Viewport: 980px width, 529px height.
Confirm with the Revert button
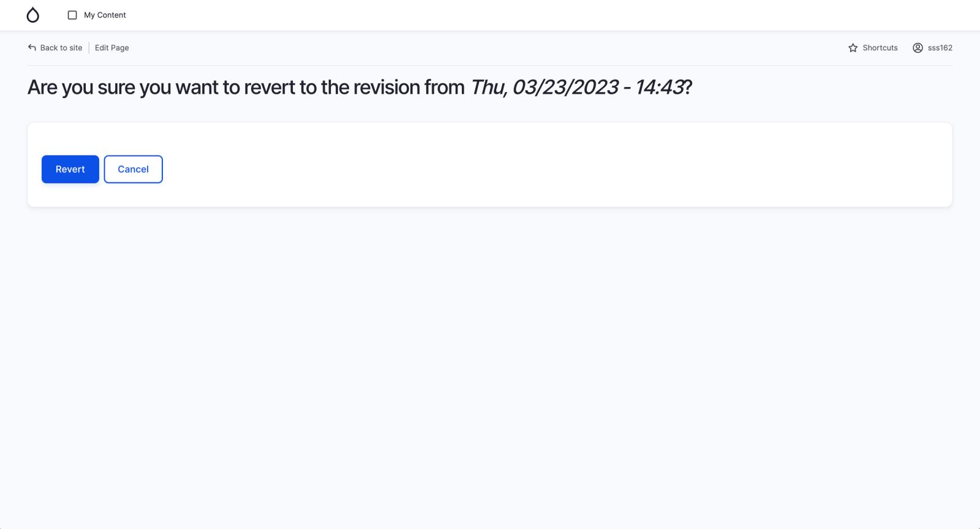pos(70,169)
